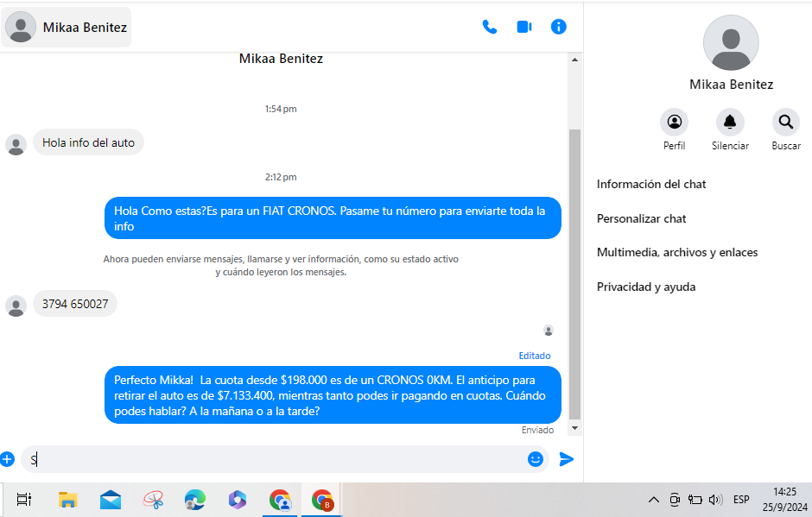Start a voice call with Mikaa Benitez
The image size is (812, 517).
pyautogui.click(x=490, y=27)
